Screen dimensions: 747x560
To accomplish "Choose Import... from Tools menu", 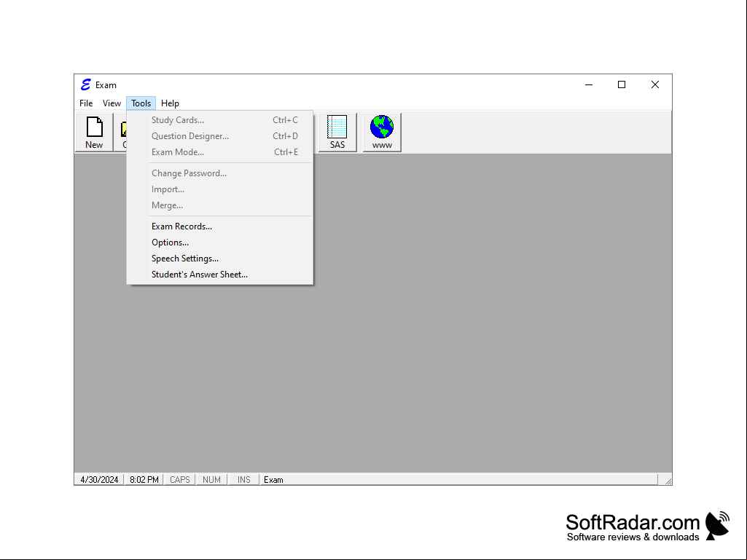I will pyautogui.click(x=220, y=189).
